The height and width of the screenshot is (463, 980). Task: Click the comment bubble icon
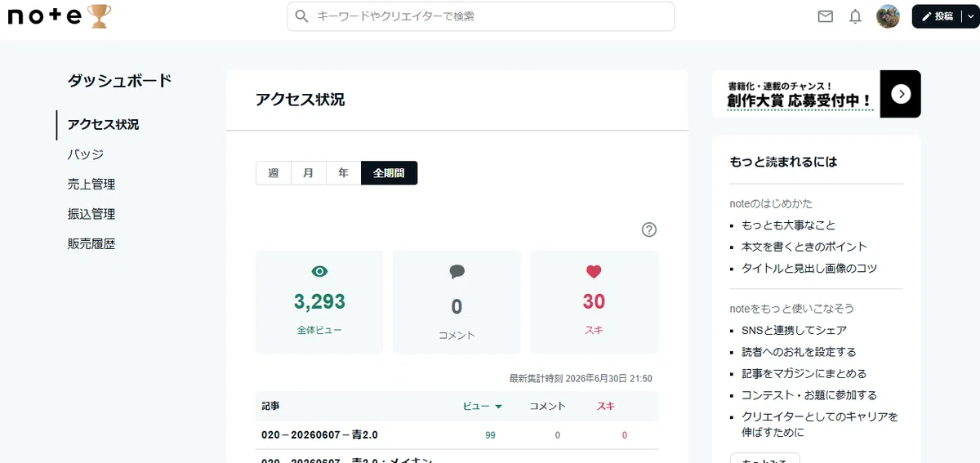pos(457,272)
